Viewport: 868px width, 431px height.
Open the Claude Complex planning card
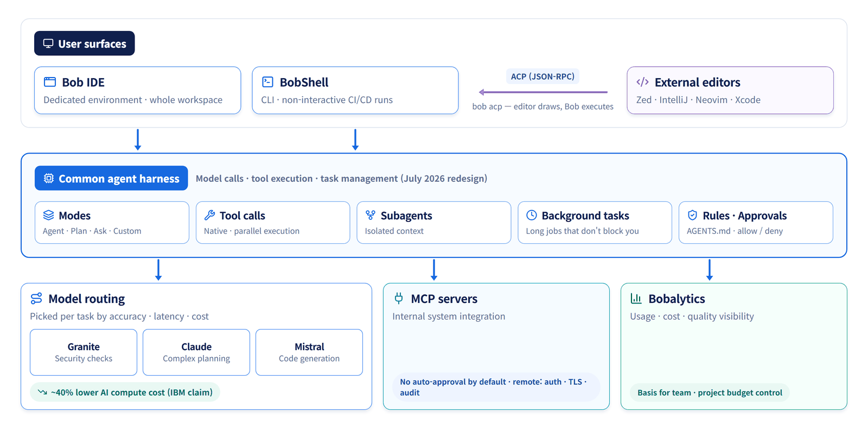tap(196, 352)
